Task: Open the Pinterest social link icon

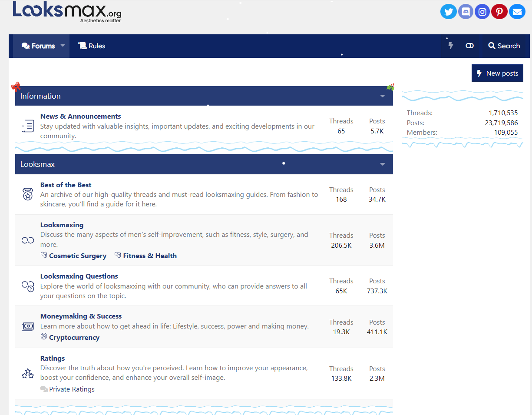Action: tap(499, 11)
